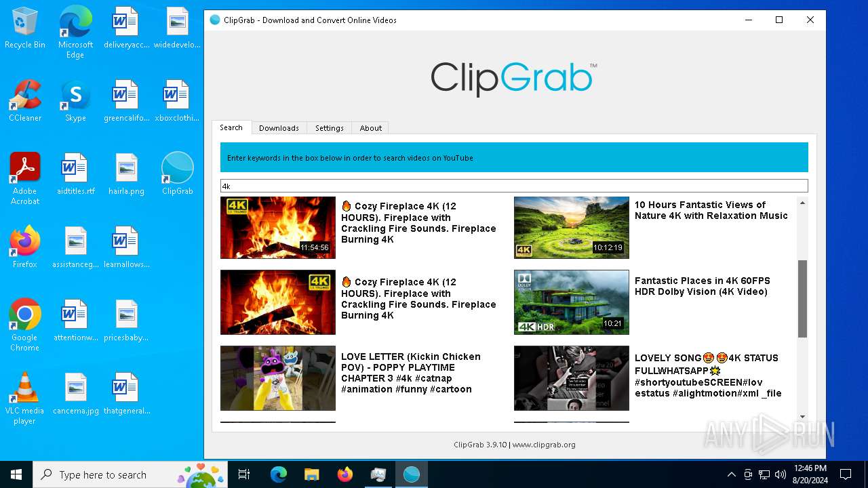Select the LOVELY SONG 4K STATUS thumbnail
Screen dimensions: 868x488
572,378
